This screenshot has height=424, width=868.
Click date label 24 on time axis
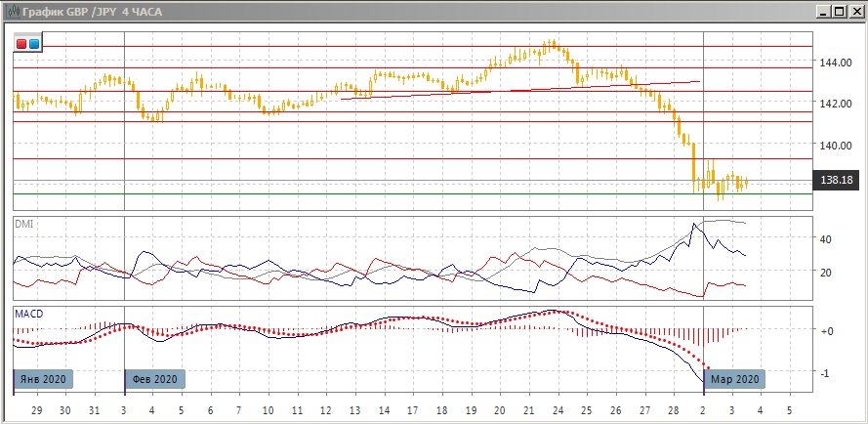[x=558, y=410]
